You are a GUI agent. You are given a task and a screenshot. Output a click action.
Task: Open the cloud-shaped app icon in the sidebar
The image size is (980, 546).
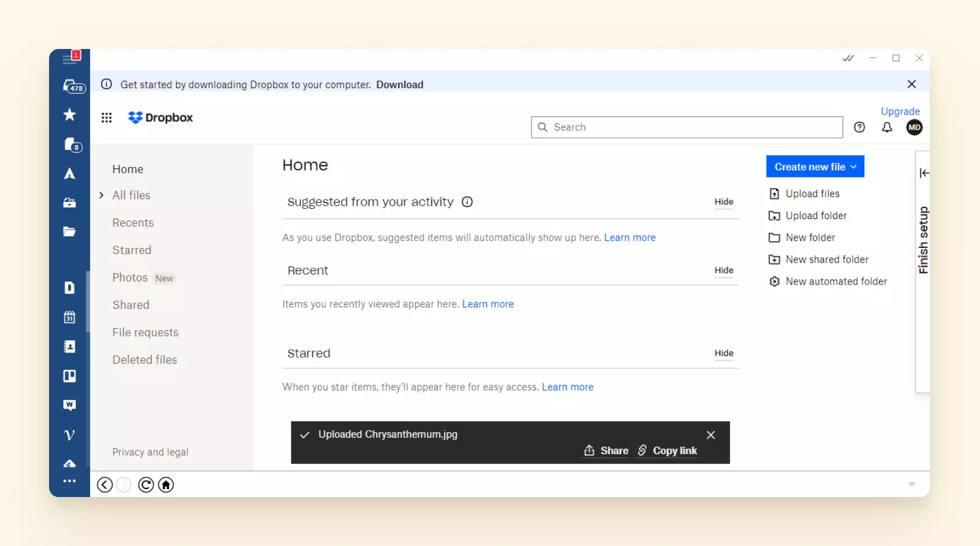[70, 463]
